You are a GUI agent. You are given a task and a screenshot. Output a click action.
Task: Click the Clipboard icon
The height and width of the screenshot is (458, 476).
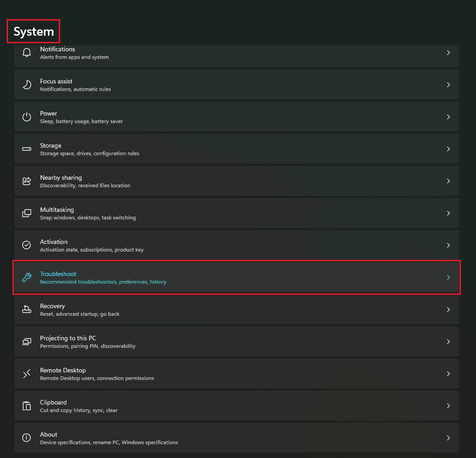click(27, 405)
